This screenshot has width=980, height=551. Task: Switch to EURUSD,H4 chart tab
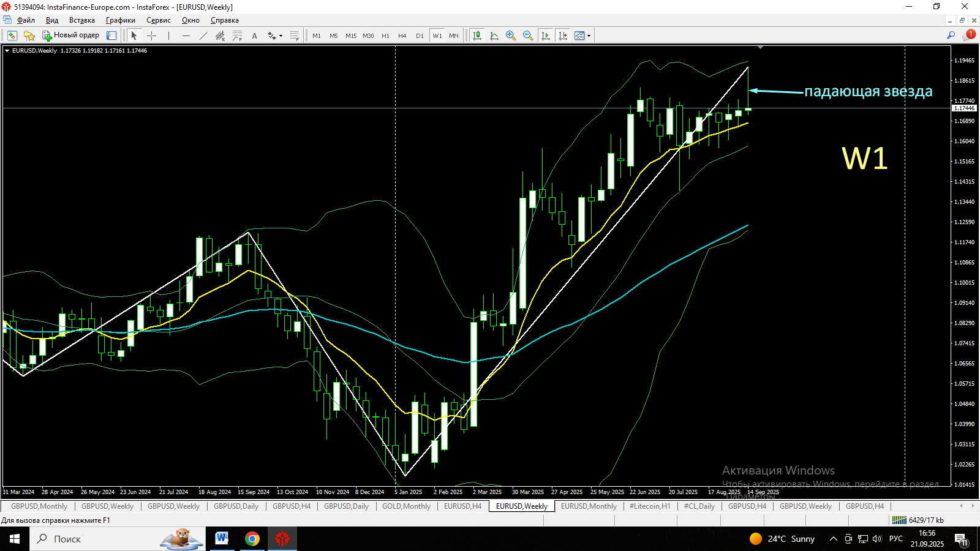tap(462, 506)
